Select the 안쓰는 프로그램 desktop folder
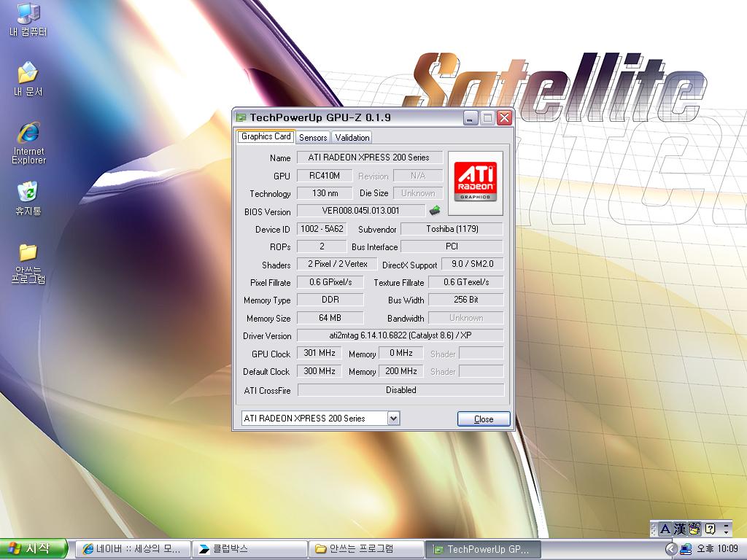The height and width of the screenshot is (560, 747). [28, 263]
